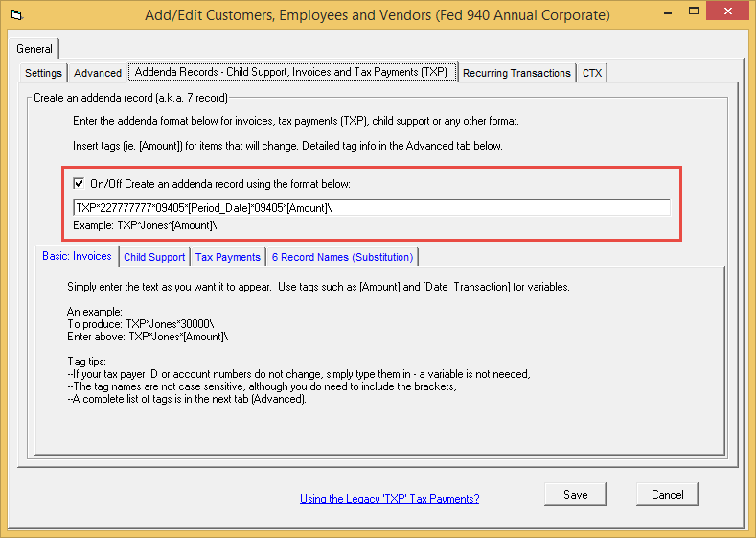
Task: Click the Cancel button
Action: coord(667,495)
